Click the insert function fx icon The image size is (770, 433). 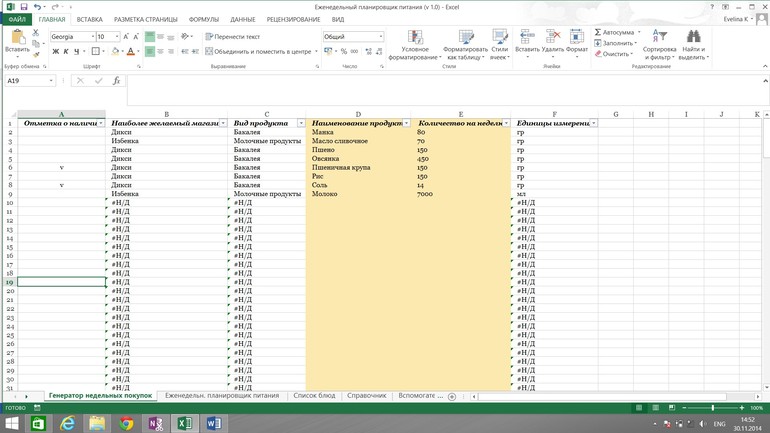pos(117,81)
